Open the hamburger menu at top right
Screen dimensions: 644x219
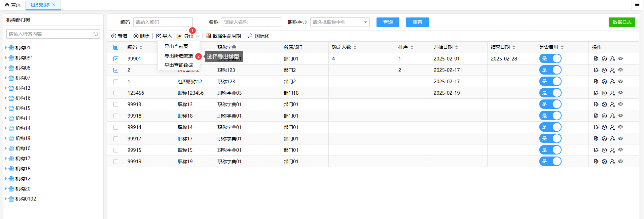[637, 4]
